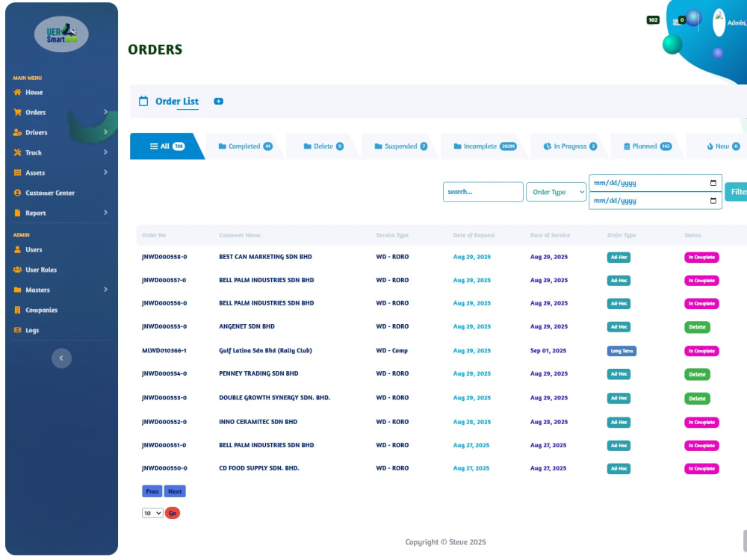Open the mail envelope icon in header
The image size is (747, 560).
click(677, 22)
